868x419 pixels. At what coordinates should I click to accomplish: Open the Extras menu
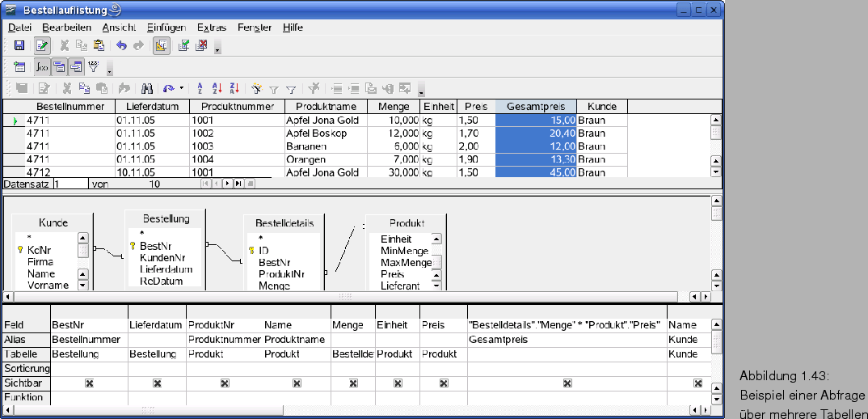coord(212,28)
